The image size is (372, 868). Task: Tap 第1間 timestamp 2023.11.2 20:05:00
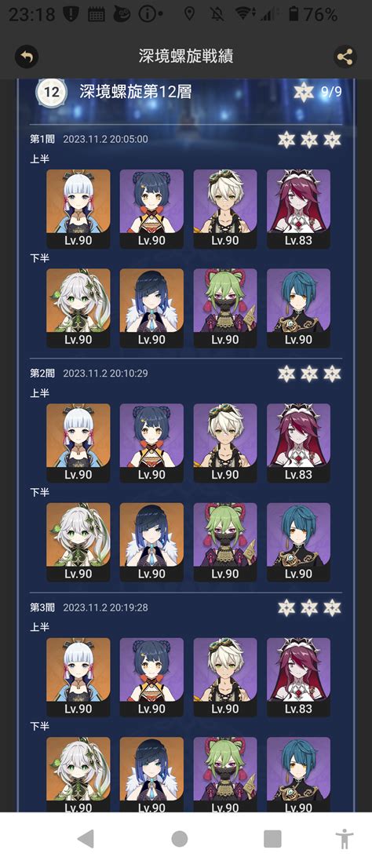coord(105,139)
